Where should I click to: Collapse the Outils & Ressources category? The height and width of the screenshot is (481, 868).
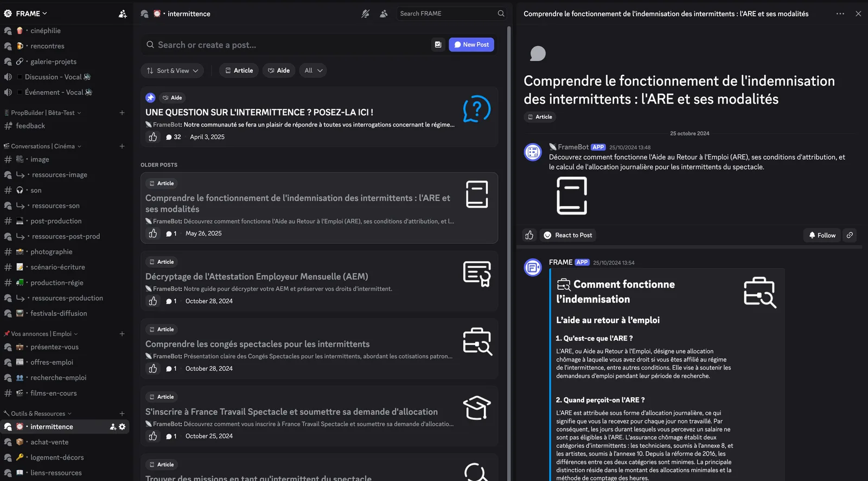coord(37,414)
